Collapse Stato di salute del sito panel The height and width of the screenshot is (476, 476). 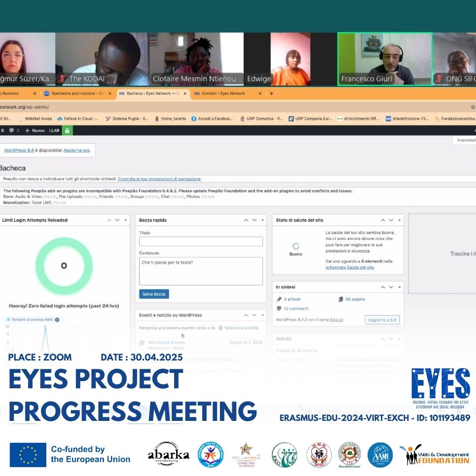(x=399, y=220)
